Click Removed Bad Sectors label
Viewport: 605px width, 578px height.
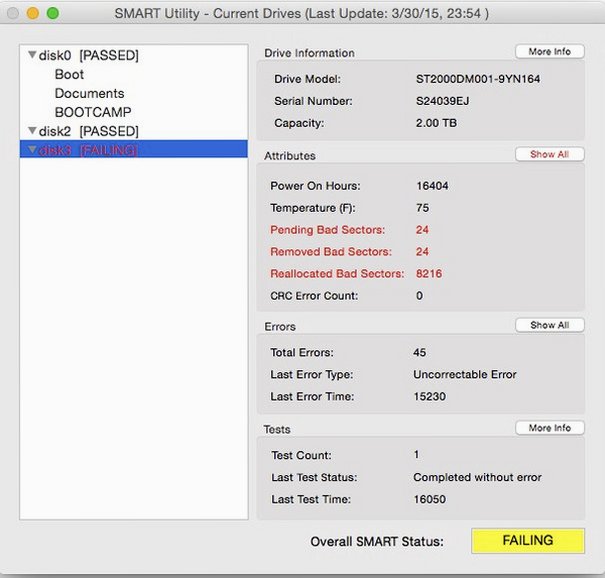[331, 252]
